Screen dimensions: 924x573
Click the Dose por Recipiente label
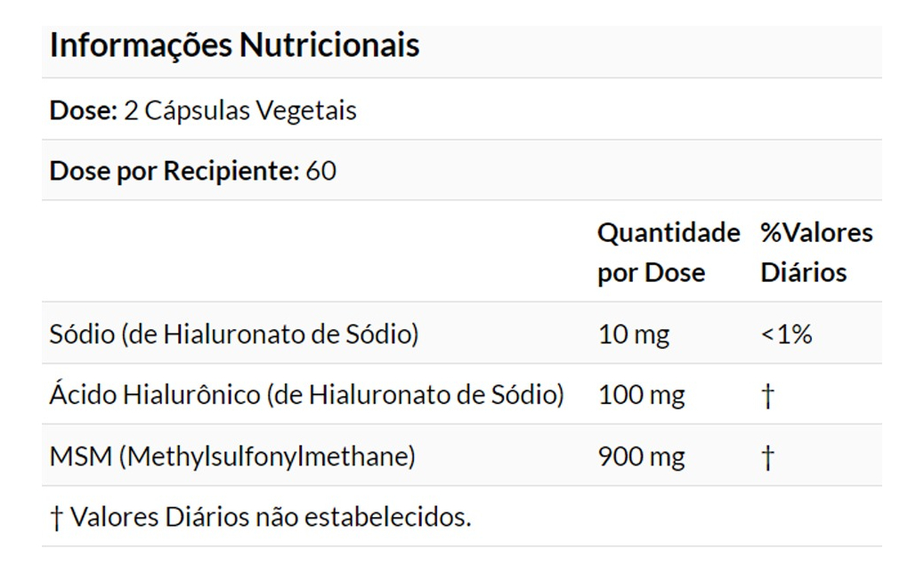pyautogui.click(x=174, y=171)
